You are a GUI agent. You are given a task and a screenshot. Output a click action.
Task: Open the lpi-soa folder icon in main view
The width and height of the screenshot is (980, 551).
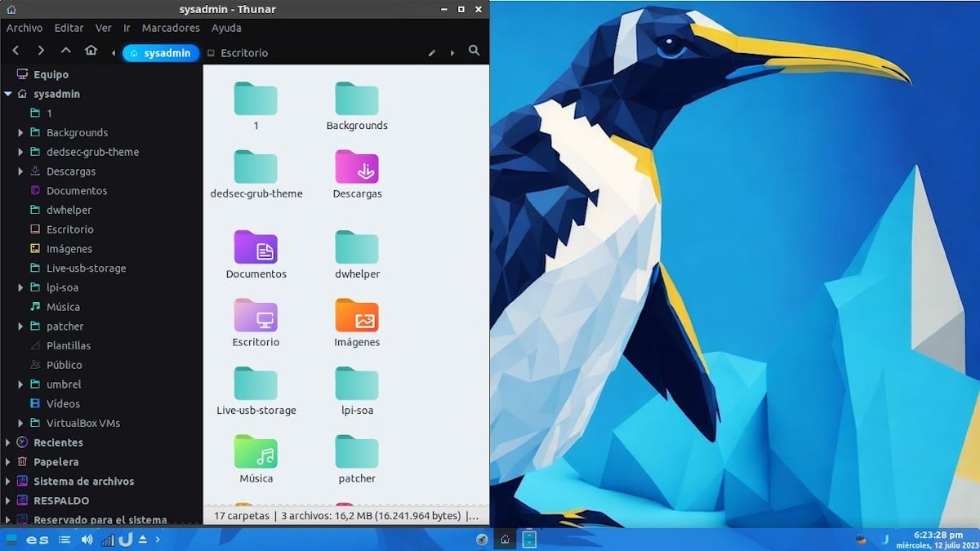[357, 384]
